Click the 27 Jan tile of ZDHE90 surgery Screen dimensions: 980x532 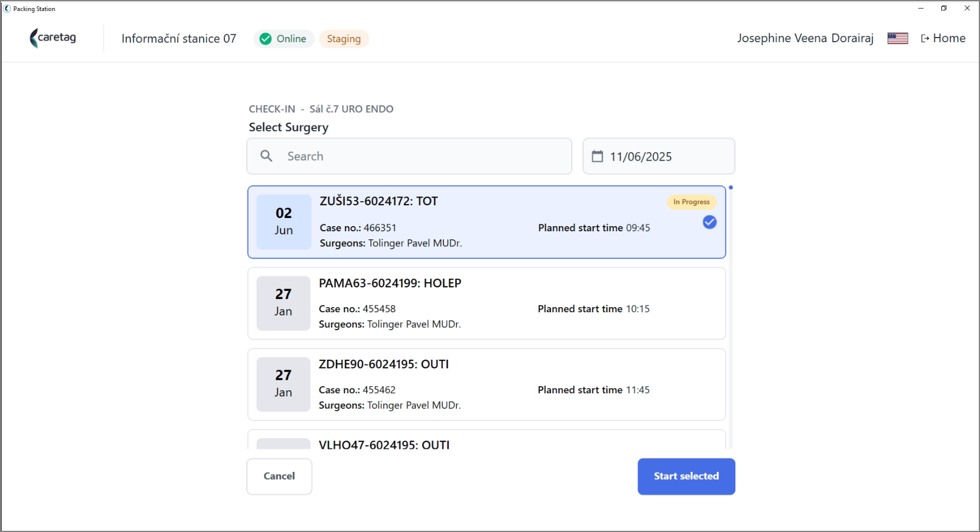point(283,384)
